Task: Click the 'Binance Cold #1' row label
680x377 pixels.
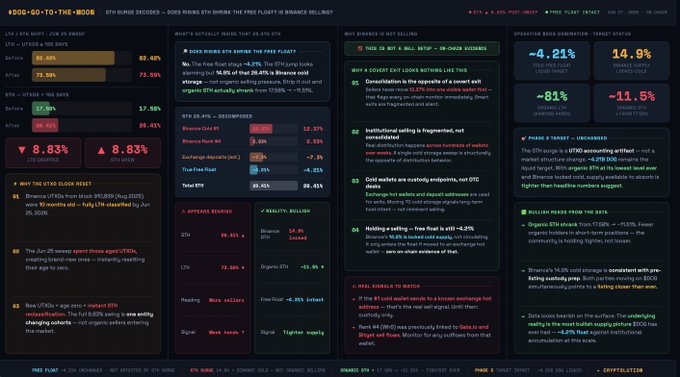Action: click(200, 128)
